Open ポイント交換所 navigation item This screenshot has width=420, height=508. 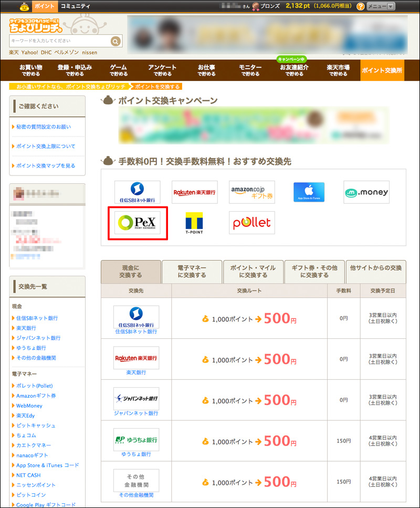click(x=382, y=70)
